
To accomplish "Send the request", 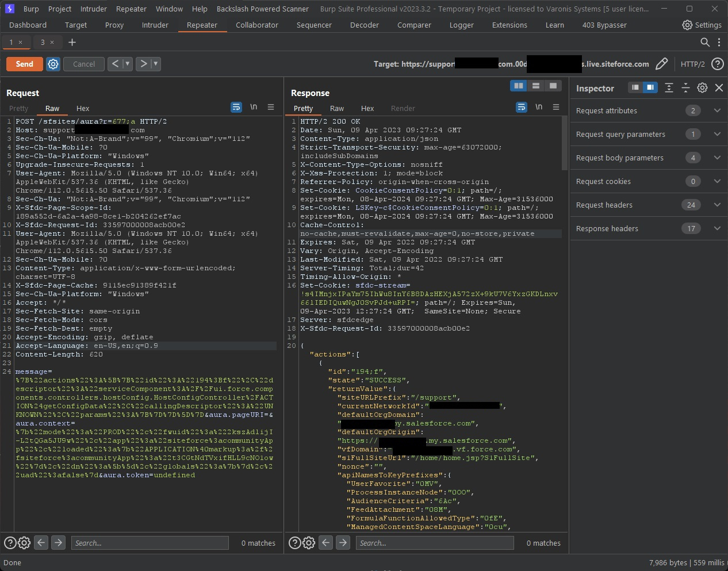I will 24,64.
